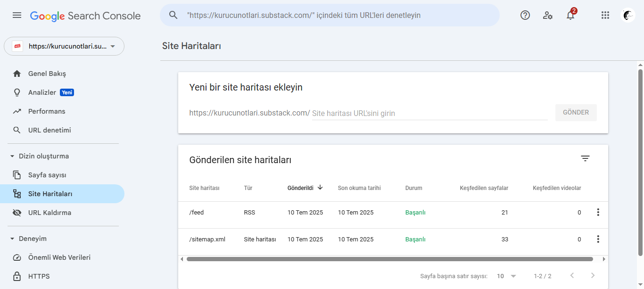The height and width of the screenshot is (289, 644).
Task: Click the GÖNDER button
Action: pyautogui.click(x=576, y=112)
